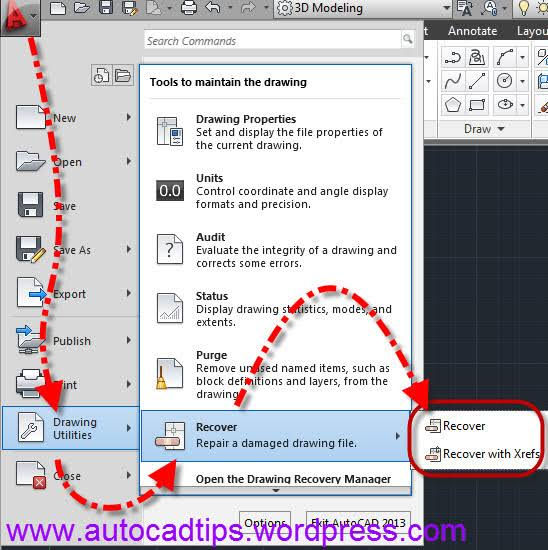Viewport: 548px width, 550px height.
Task: Select Save As in the application menu
Action: pos(70,250)
